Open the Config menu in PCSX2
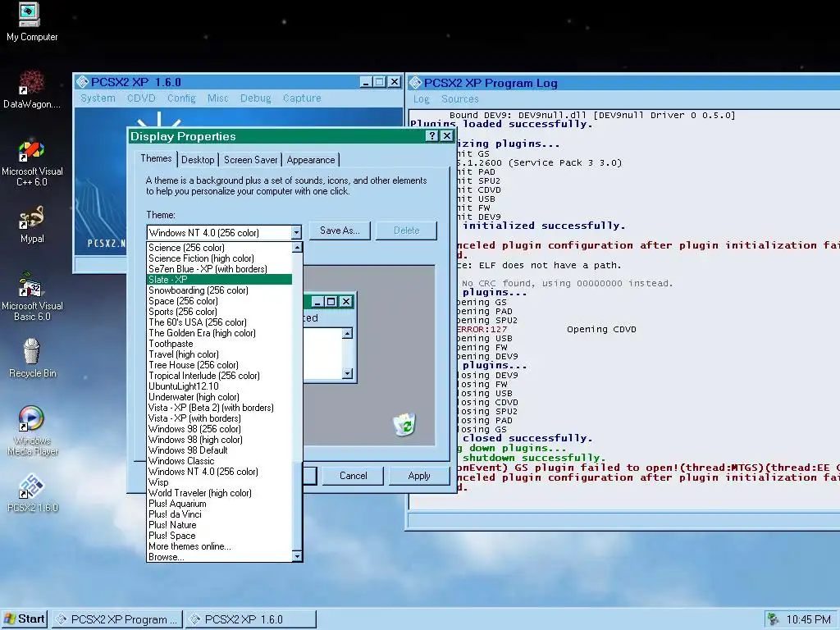 pyautogui.click(x=181, y=98)
